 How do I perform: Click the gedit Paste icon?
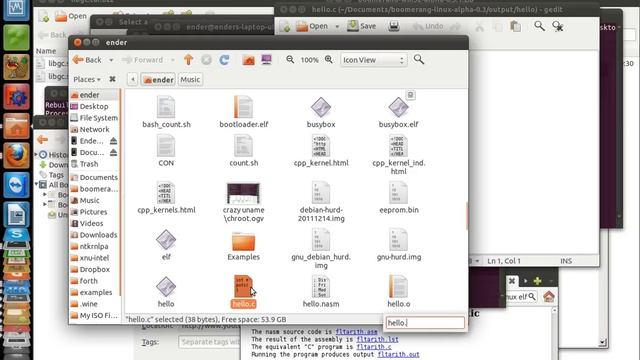click(x=516, y=26)
